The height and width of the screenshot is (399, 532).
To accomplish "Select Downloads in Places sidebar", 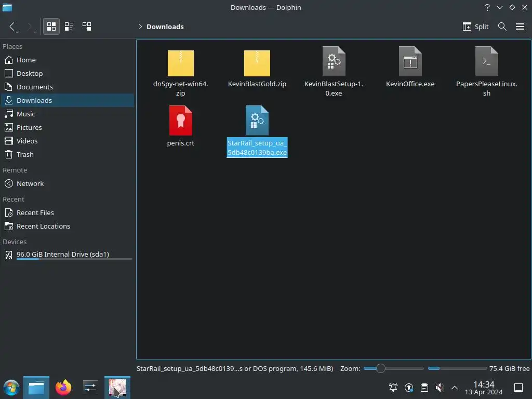I will [x=67, y=100].
